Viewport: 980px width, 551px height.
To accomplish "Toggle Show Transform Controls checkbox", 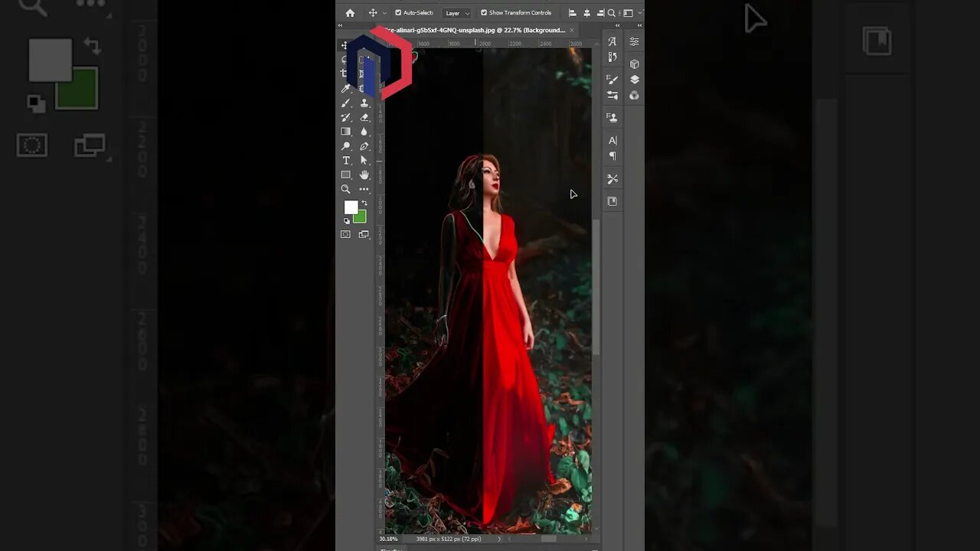I will point(484,12).
